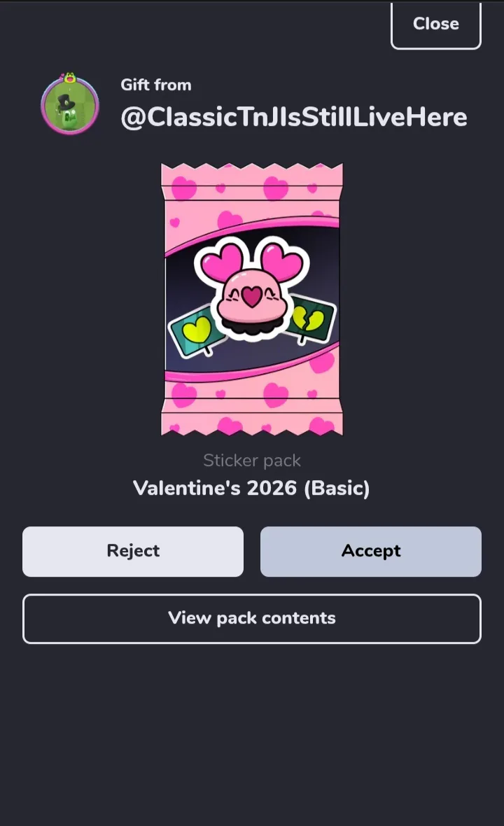Tap the magenta heart on creature's face
This screenshot has height=826, width=504.
coord(252,297)
